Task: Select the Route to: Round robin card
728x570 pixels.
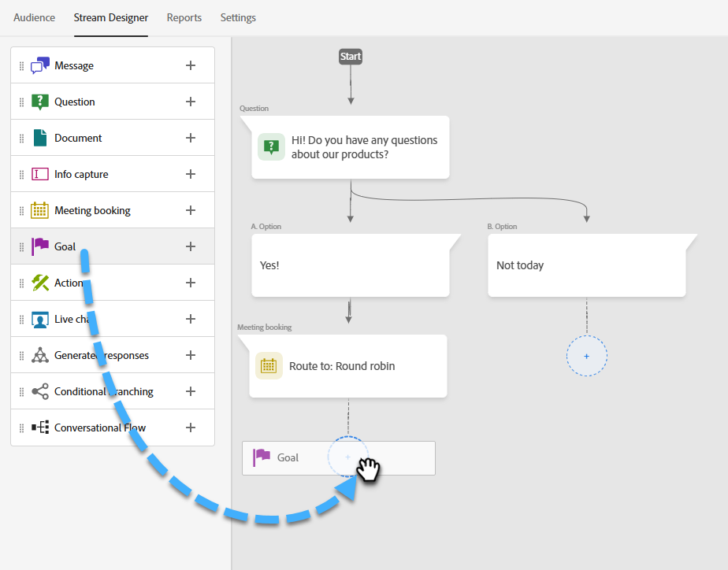Action: pos(348,366)
